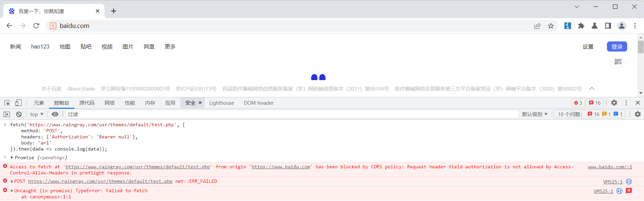Click the browser forward arrow
Viewport: 644px width, 201px height.
(x=23, y=26)
